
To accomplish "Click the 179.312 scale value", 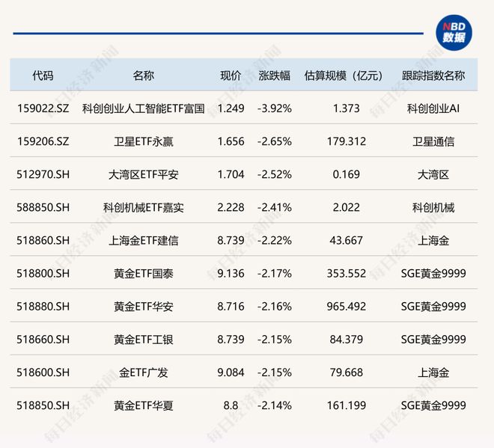I will (347, 141).
